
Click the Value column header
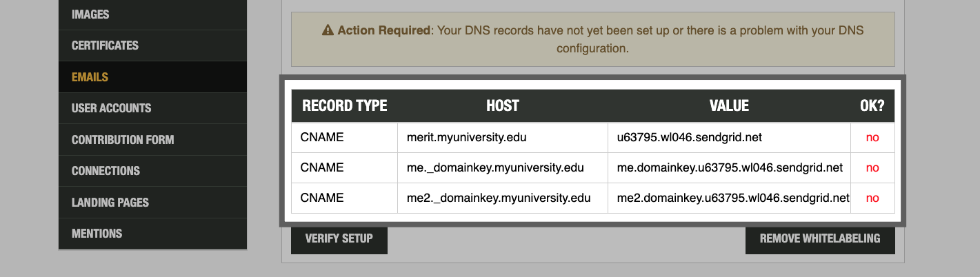[729, 106]
